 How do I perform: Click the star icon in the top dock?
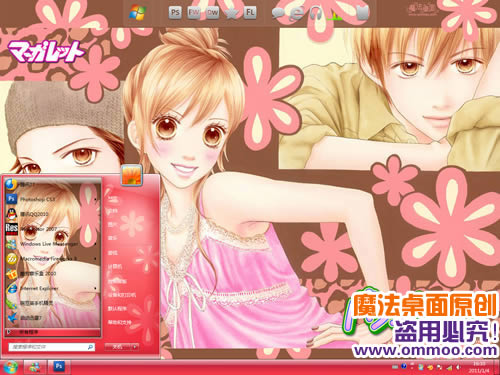231,13
